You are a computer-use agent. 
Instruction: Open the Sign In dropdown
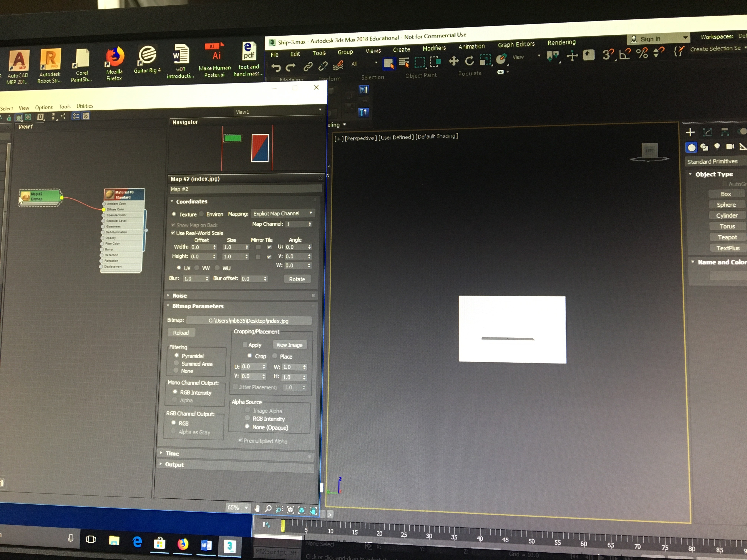(x=658, y=39)
